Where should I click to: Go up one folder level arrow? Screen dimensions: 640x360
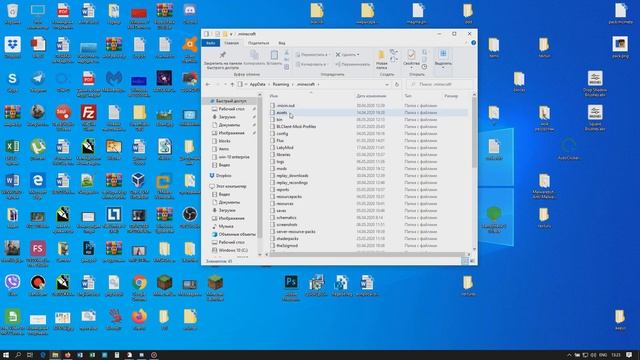(232, 84)
